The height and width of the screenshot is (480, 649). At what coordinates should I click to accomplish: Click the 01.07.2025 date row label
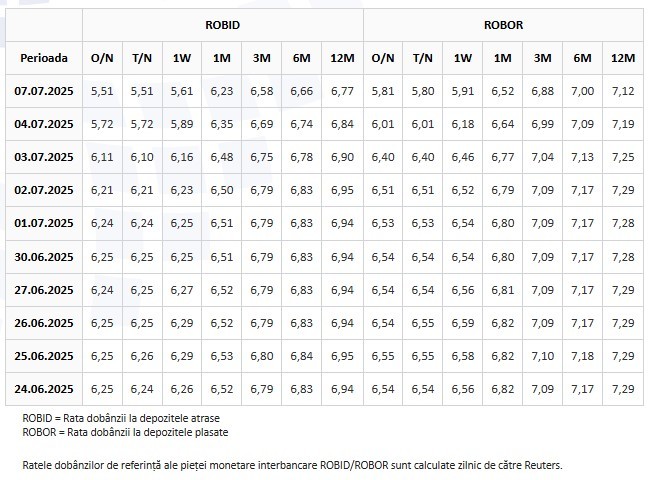click(44, 223)
